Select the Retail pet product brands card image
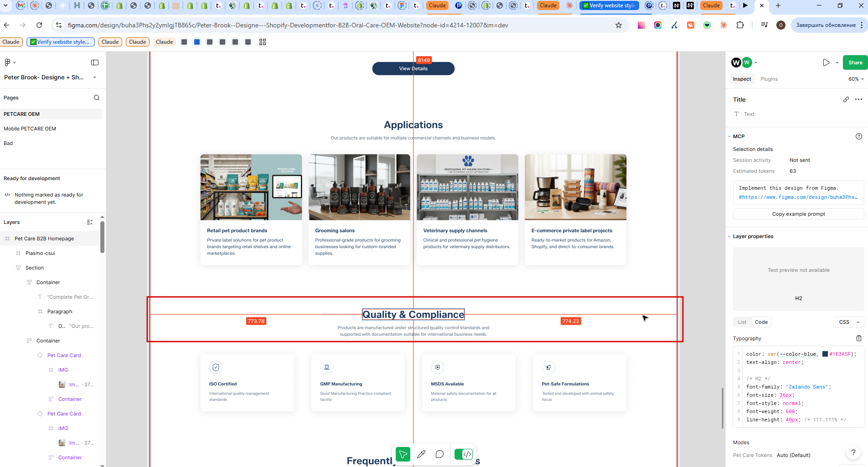 (251, 187)
